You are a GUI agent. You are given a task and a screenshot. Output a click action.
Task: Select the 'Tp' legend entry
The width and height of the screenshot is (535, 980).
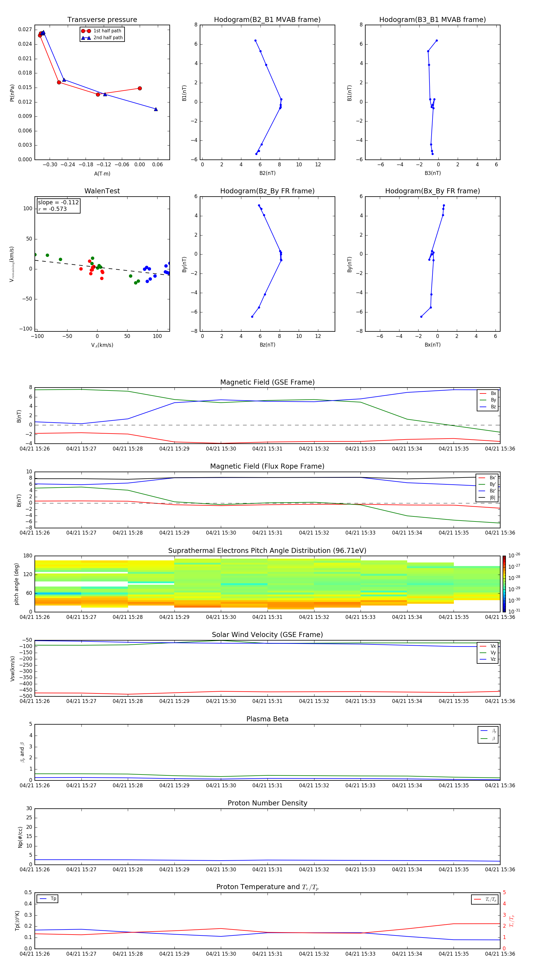click(x=48, y=899)
